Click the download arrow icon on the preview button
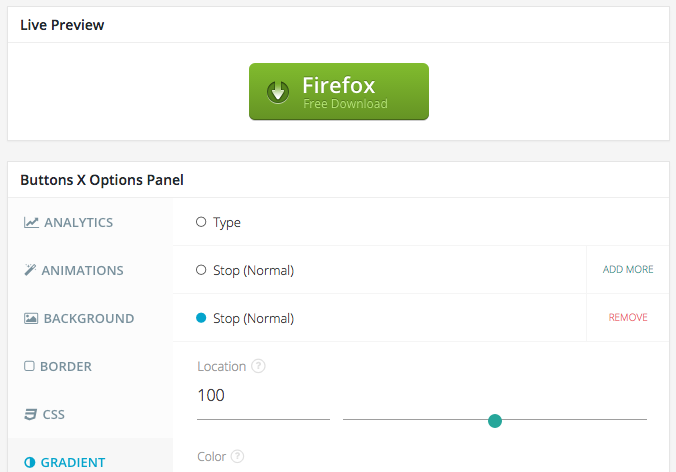 [x=278, y=92]
